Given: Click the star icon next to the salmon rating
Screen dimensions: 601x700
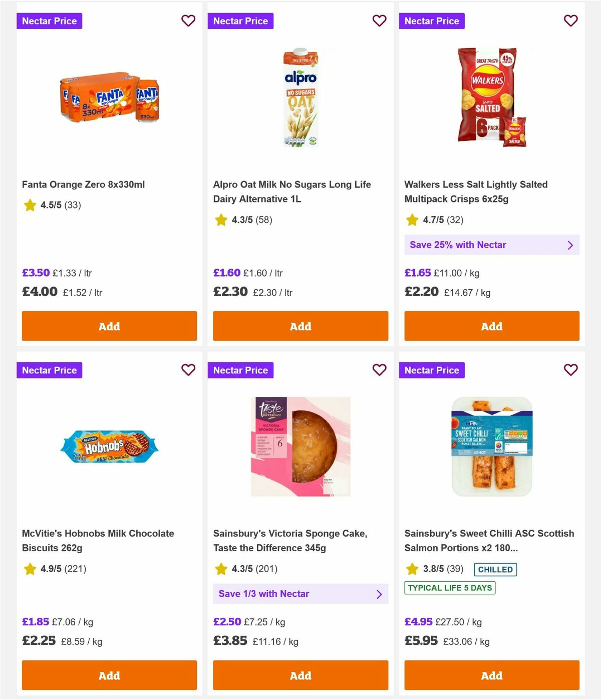Looking at the screenshot, I should [x=412, y=569].
